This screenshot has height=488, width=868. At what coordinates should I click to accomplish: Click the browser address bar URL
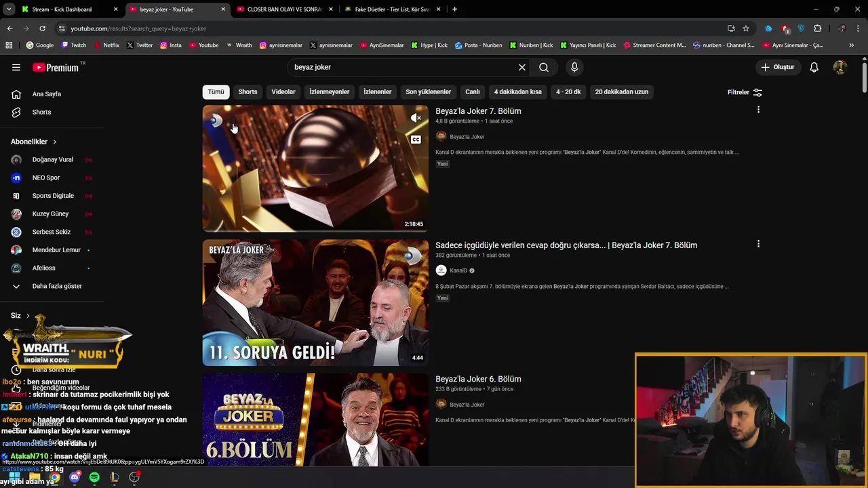pos(138,28)
